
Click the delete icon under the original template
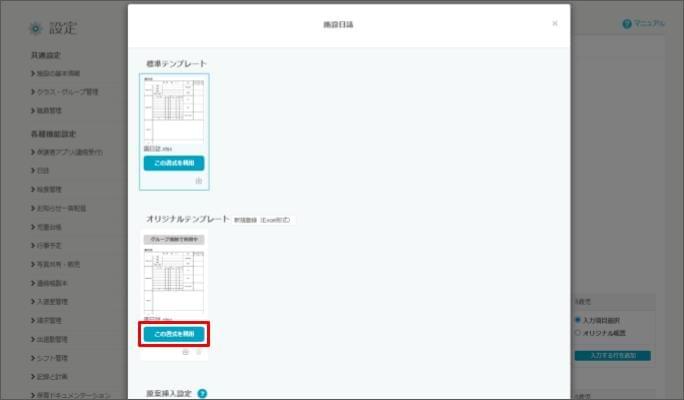tap(198, 352)
